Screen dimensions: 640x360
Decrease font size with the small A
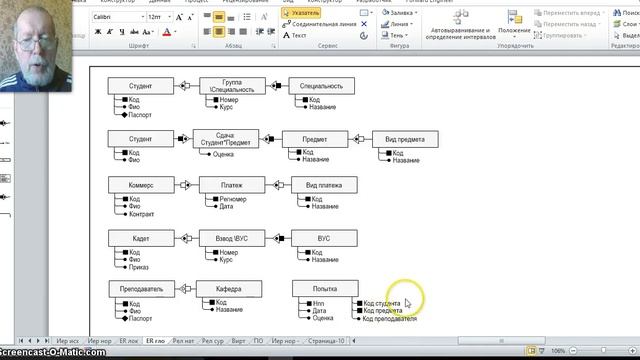click(x=190, y=17)
